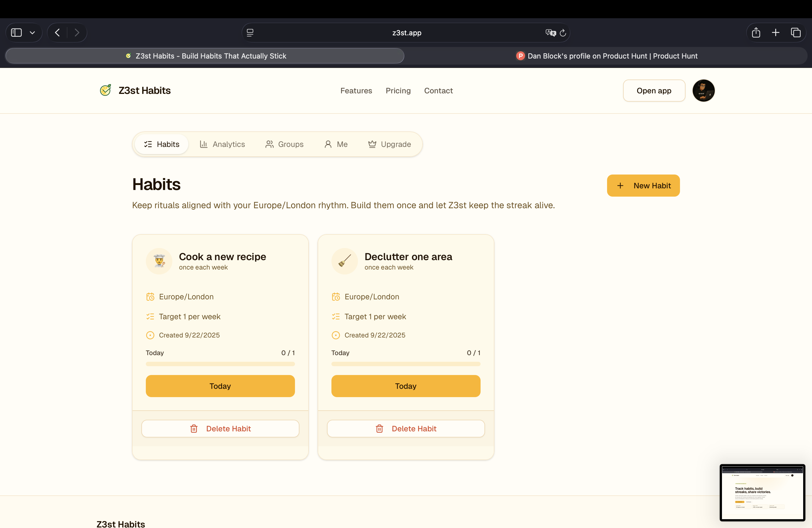
Task: Delete the Cook a new recipe habit
Action: (x=220, y=429)
